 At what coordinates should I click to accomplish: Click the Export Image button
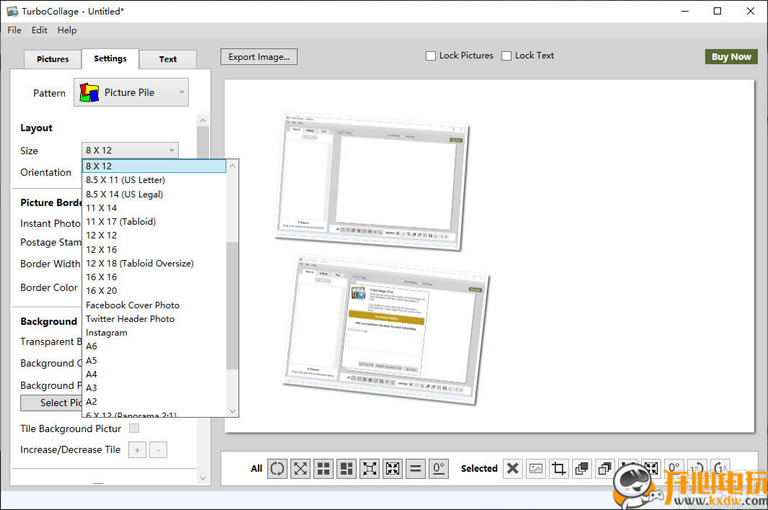tap(259, 57)
